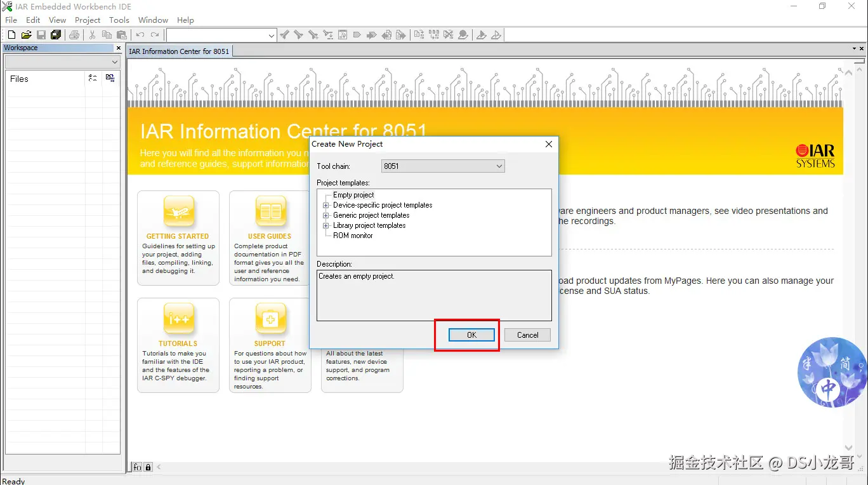
Task: Click the Replace toolbar icon
Action: click(x=328, y=35)
